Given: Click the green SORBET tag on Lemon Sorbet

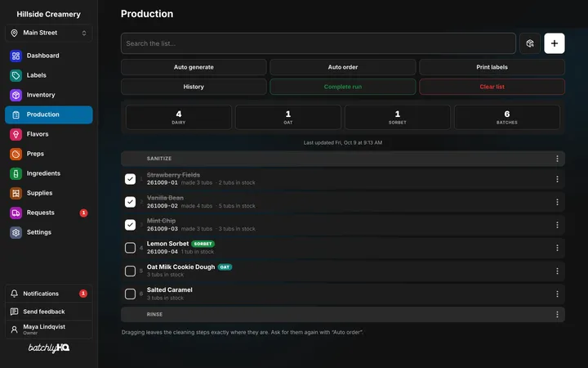Looking at the screenshot, I should pos(203,244).
